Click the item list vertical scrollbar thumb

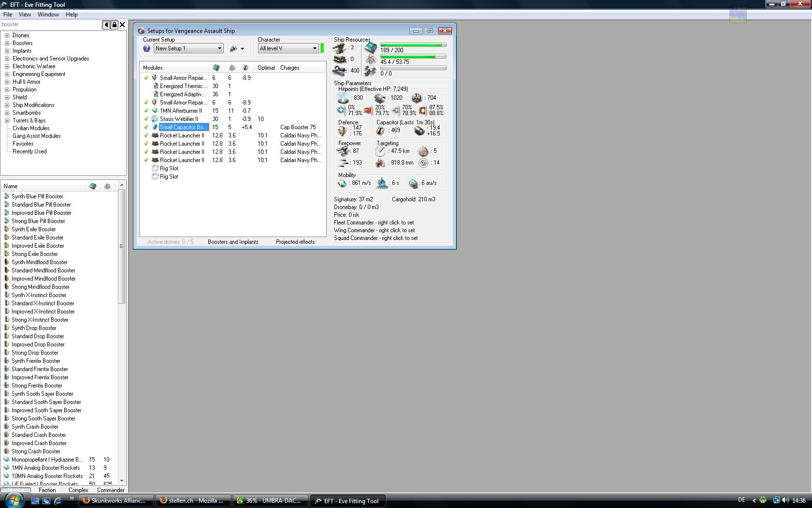122,247
